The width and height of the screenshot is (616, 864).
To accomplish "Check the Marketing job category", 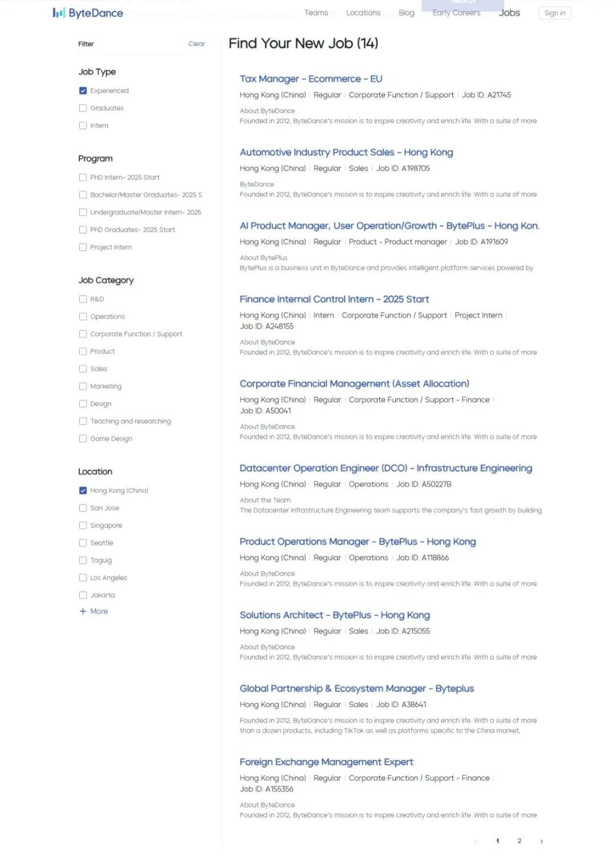I will point(83,386).
